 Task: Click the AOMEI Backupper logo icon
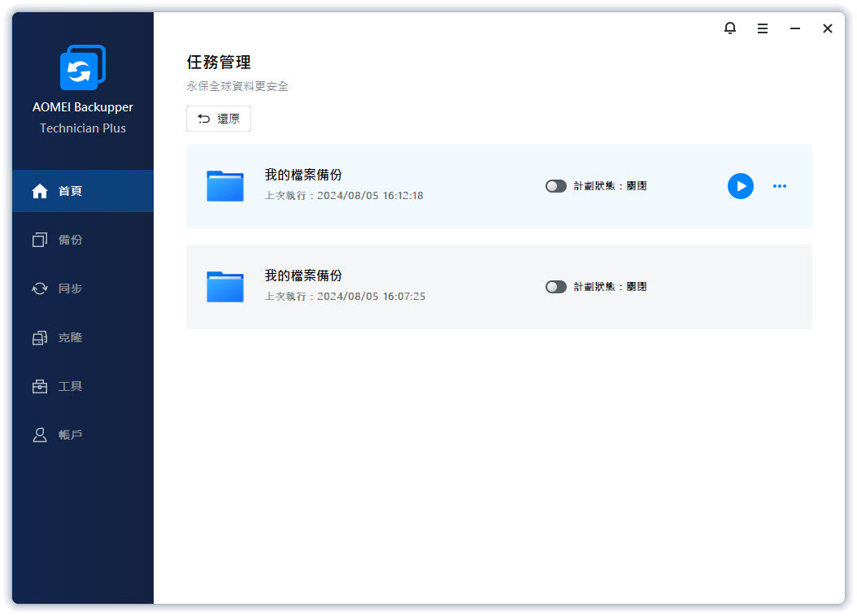[x=82, y=68]
